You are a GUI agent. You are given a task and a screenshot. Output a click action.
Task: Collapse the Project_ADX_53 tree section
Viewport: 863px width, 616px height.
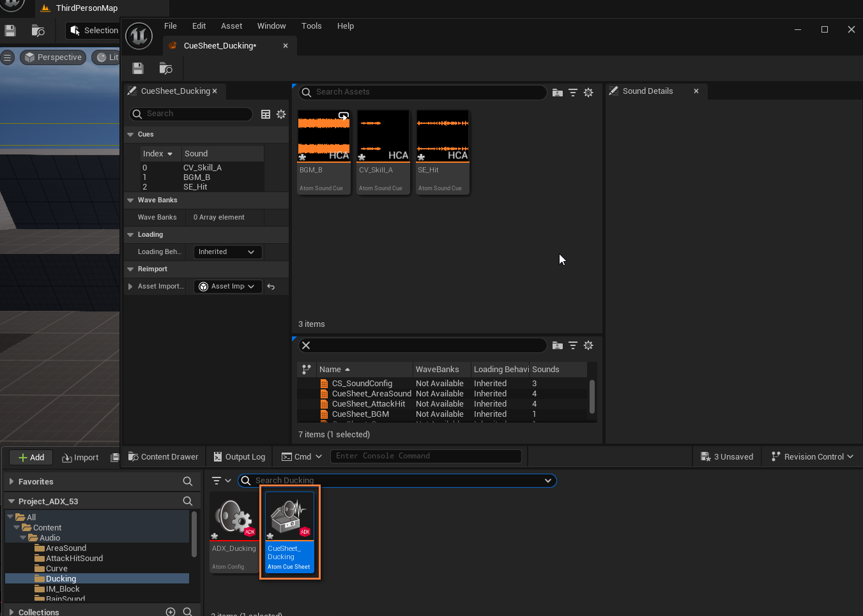[x=11, y=501]
